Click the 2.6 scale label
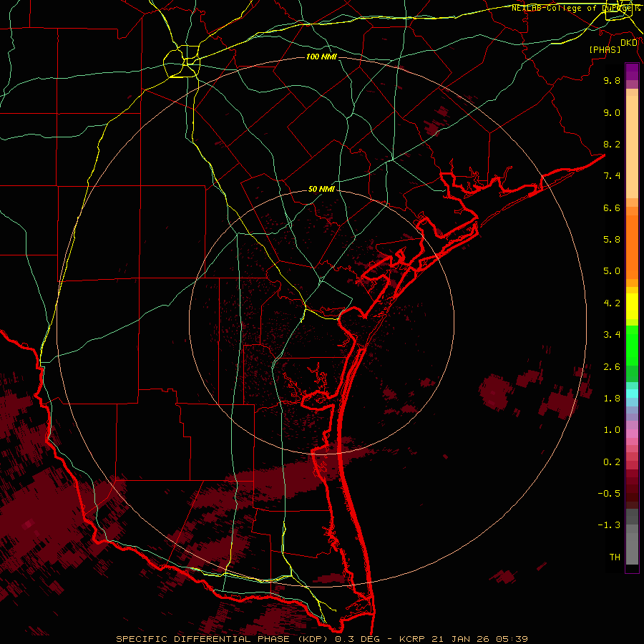This screenshot has width=644, height=644. tap(612, 367)
